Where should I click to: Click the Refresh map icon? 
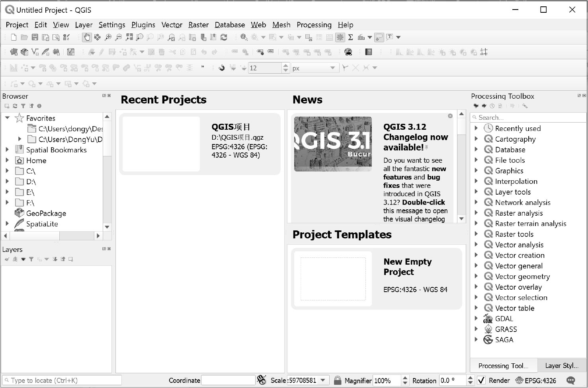point(224,37)
